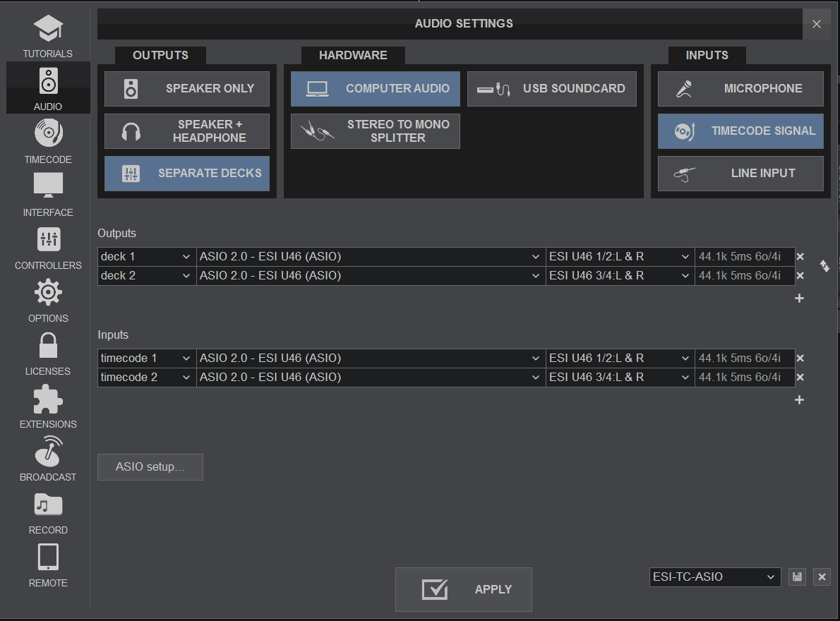Screen dimensions: 840x621
Task: Enable Speaker Only output mode
Action: (x=187, y=89)
